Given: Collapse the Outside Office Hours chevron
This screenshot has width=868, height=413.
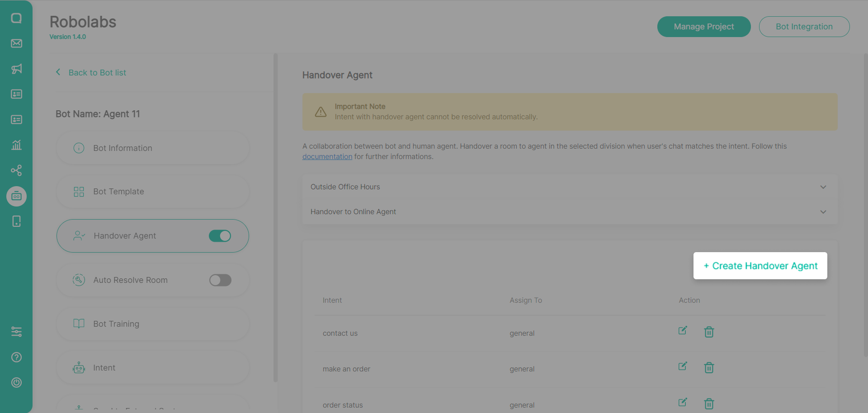Looking at the screenshot, I should 823,187.
